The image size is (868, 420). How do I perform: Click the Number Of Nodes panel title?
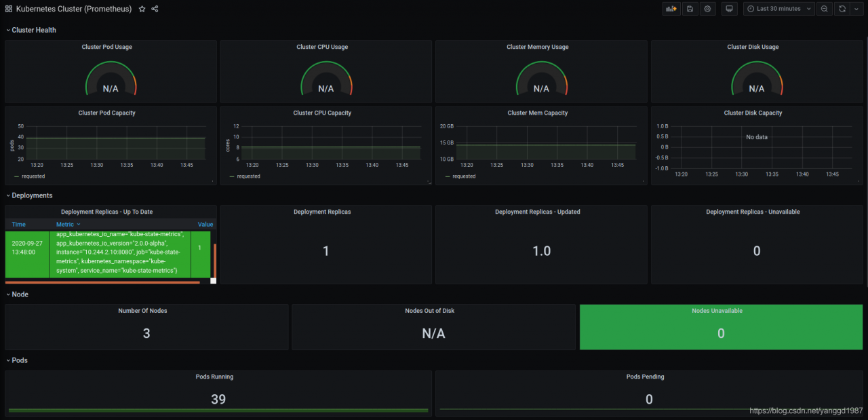pos(142,311)
